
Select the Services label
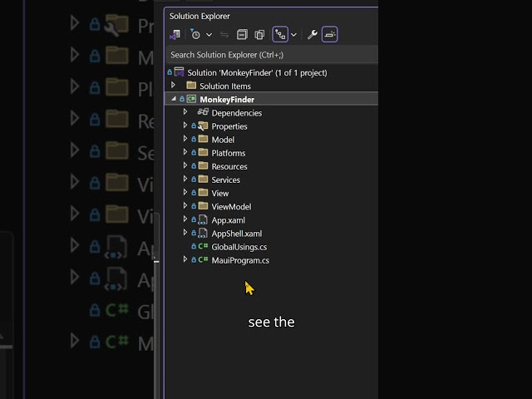(225, 180)
